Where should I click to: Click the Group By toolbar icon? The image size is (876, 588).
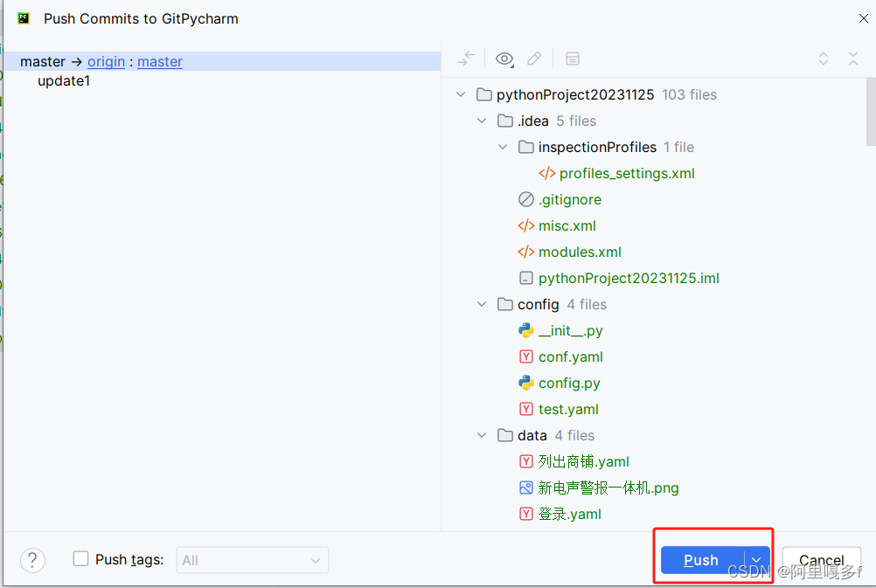click(572, 59)
